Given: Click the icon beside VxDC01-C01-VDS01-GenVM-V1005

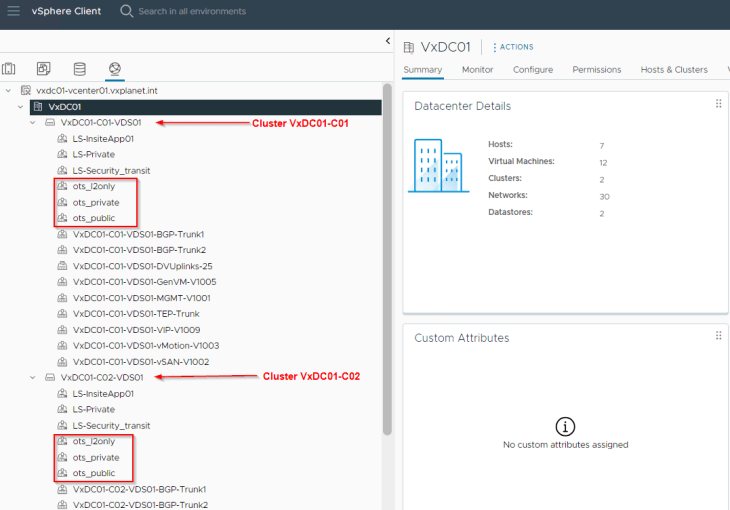Looking at the screenshot, I should pos(62,282).
